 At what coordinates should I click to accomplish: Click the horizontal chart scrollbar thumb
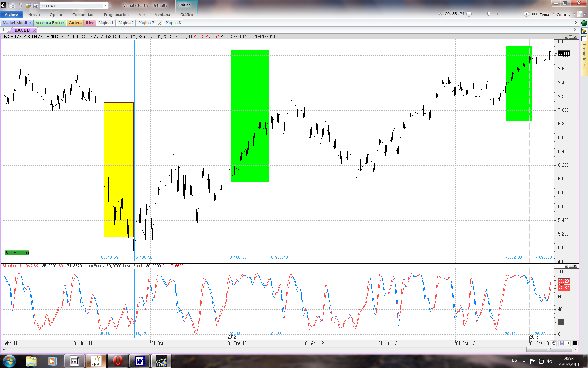coord(549,349)
